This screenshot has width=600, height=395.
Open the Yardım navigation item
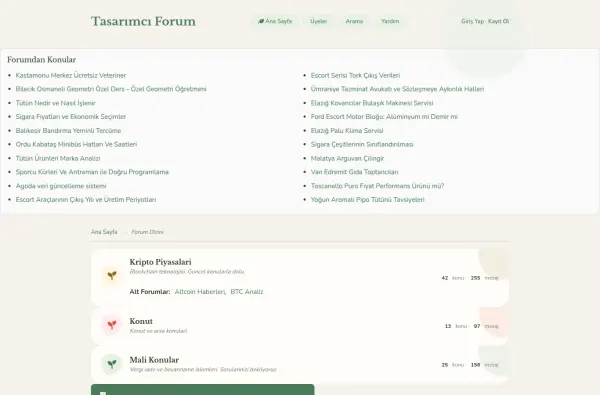(x=390, y=21)
